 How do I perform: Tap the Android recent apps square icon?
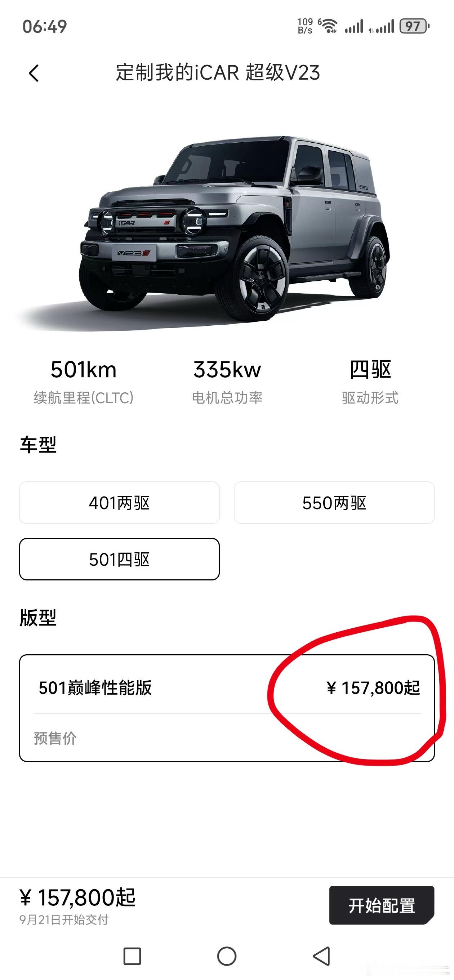(x=132, y=955)
